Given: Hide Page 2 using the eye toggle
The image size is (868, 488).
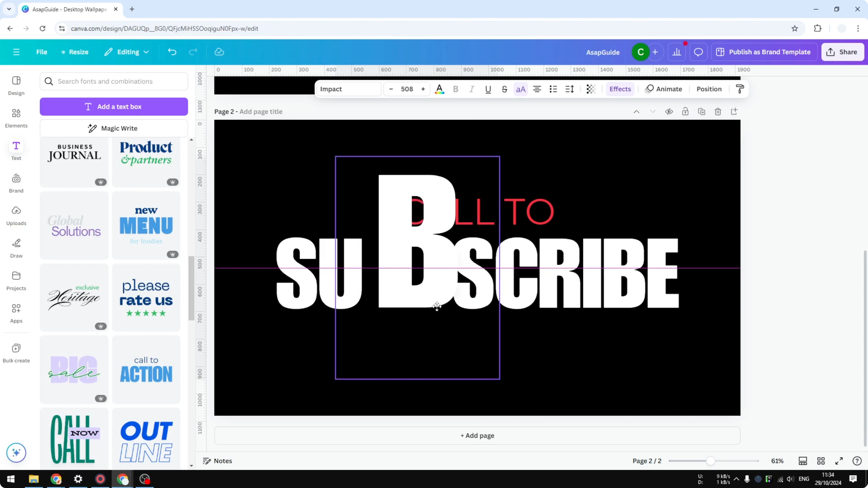Looking at the screenshot, I should pos(669,112).
